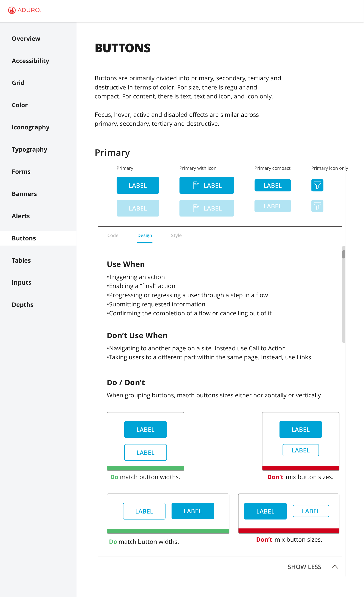The width and height of the screenshot is (364, 597).
Task: Select the Design tab
Action: (x=145, y=235)
